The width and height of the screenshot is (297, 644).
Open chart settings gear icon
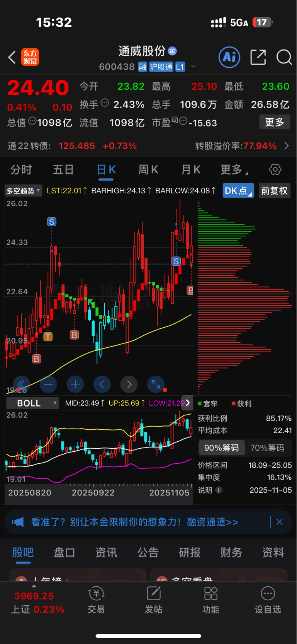pos(275,169)
